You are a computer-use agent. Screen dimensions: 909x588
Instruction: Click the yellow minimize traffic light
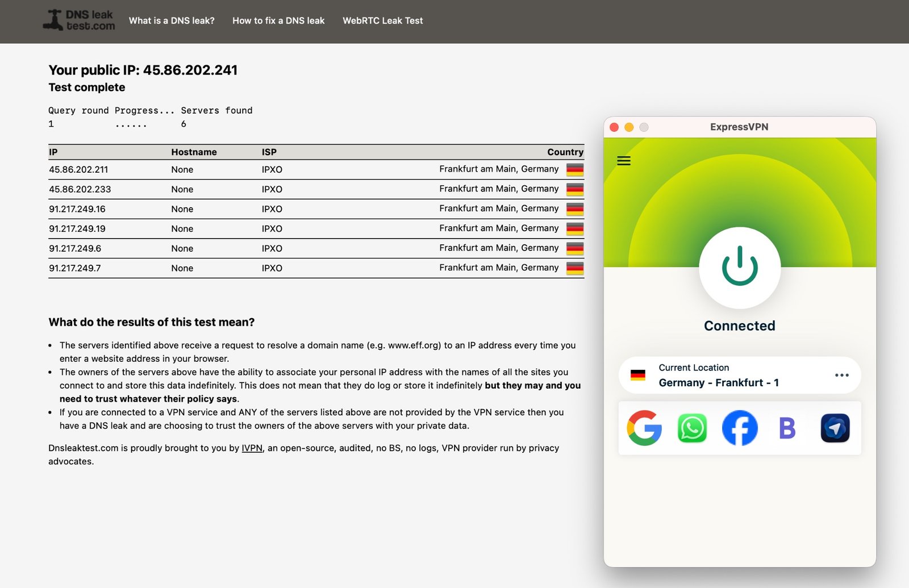point(629,127)
